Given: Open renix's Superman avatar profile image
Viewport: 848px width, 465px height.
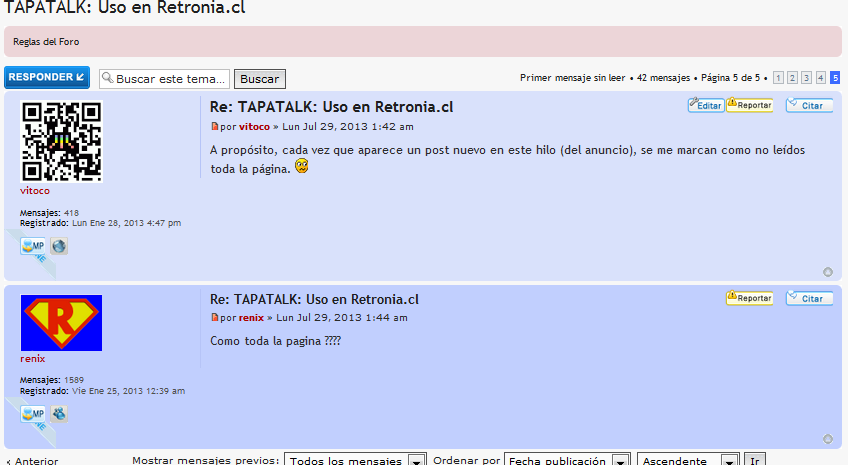Looking at the screenshot, I should point(61,323).
